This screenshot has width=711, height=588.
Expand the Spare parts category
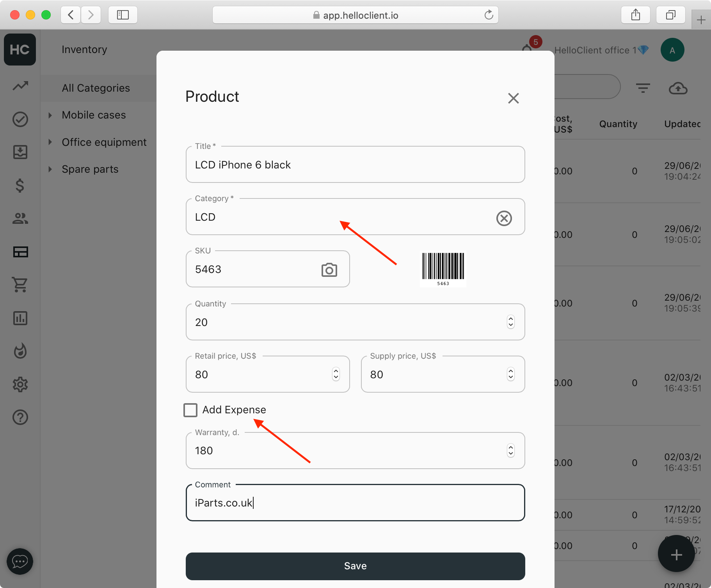(50, 169)
